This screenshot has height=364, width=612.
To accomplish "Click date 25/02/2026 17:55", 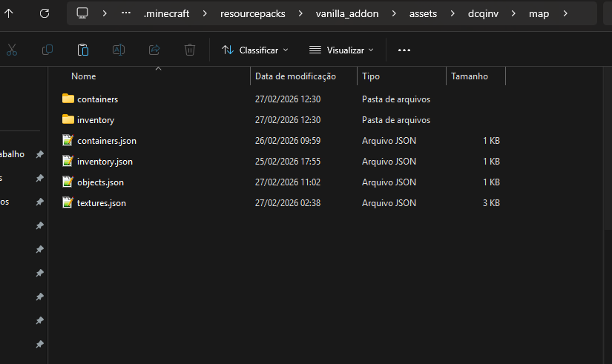I will coord(288,161).
